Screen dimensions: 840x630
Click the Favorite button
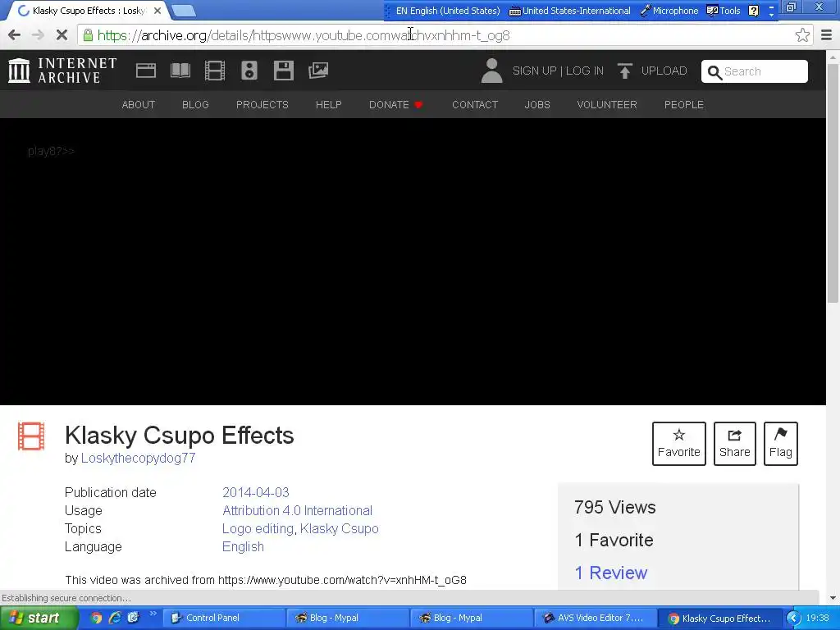tap(678, 444)
